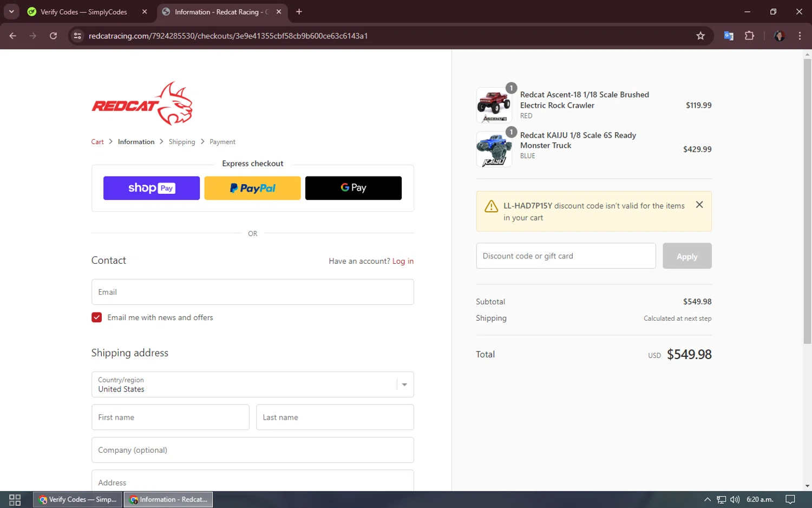Reload the checkout page

click(x=53, y=36)
